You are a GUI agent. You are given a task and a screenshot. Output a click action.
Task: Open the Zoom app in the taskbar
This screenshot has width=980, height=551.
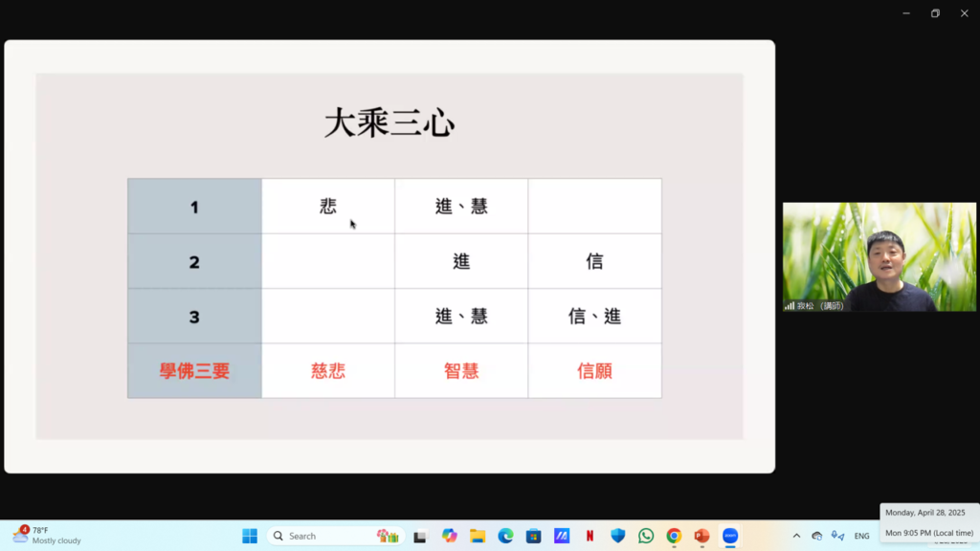pos(730,536)
